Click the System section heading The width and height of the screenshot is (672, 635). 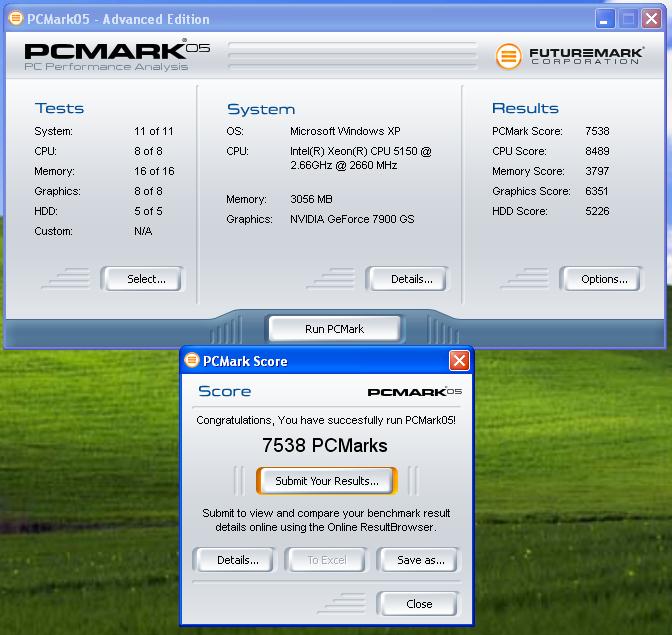click(x=261, y=109)
